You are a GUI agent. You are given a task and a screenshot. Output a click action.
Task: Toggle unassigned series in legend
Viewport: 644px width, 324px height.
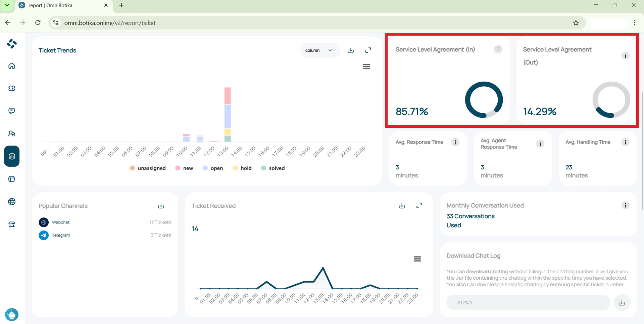click(x=148, y=168)
